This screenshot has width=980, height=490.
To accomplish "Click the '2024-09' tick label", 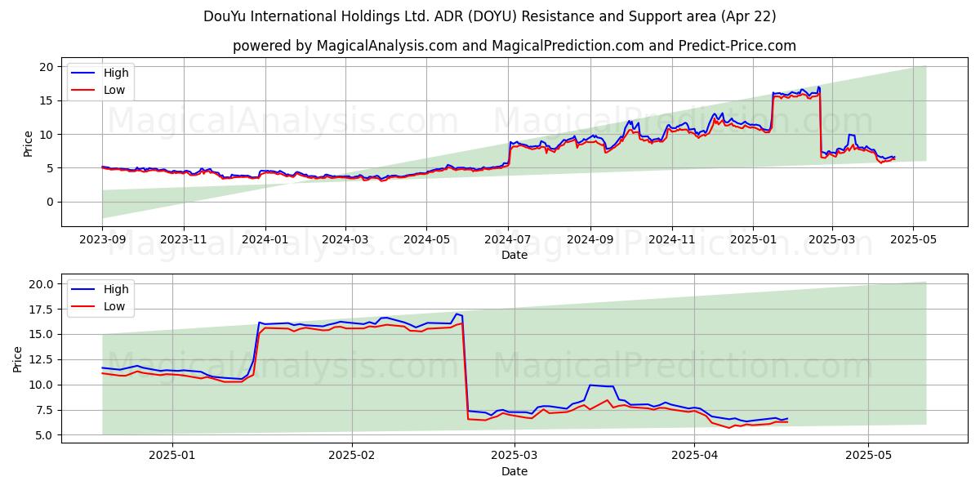I will 590,240.
